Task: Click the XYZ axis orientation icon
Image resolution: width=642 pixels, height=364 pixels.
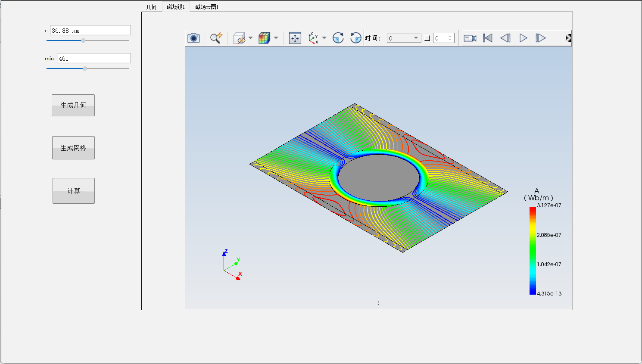Action: click(313, 38)
